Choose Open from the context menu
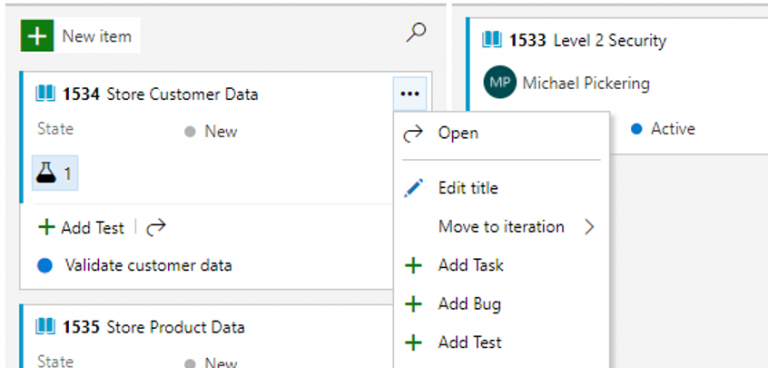 click(501, 133)
